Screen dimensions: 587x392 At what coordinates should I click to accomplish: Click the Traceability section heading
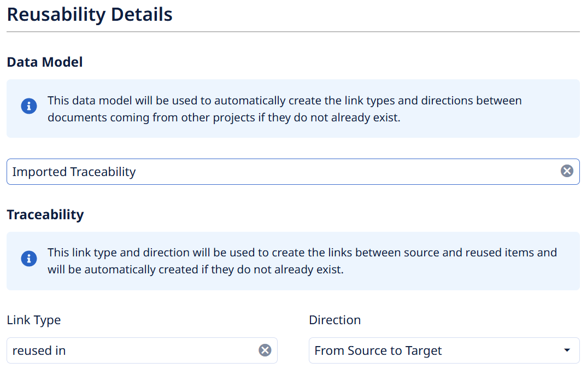click(x=45, y=215)
